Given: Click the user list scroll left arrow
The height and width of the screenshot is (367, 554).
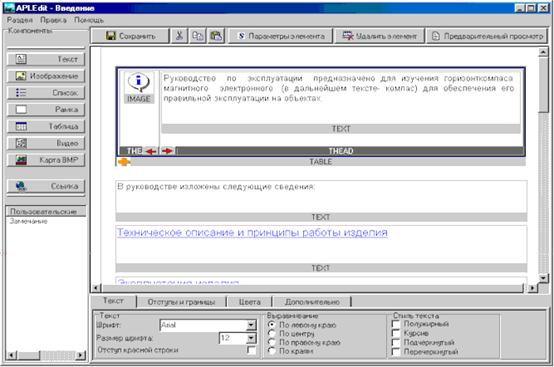Looking at the screenshot, I should 11,355.
